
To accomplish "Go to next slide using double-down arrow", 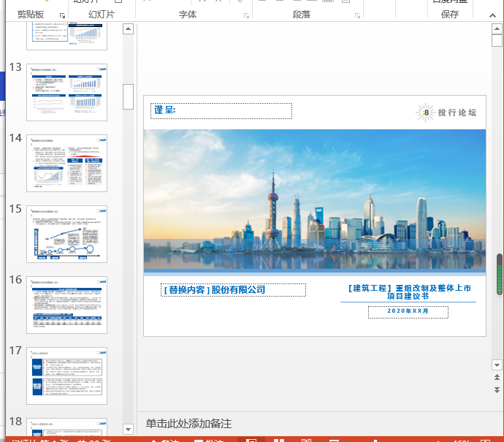I will coord(497,390).
